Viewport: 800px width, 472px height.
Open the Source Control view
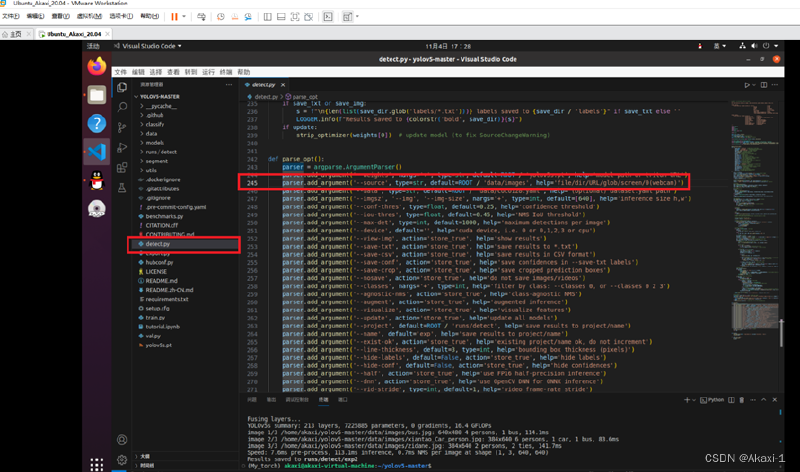(x=122, y=127)
